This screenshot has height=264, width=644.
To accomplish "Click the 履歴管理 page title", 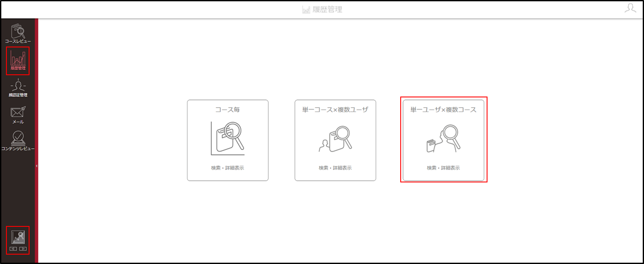I will coord(322,9).
